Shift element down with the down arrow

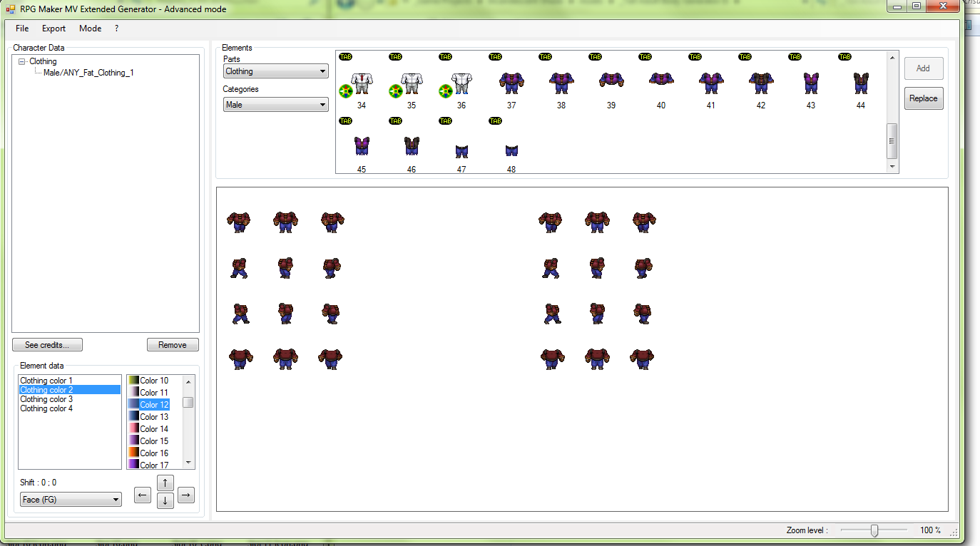(165, 500)
